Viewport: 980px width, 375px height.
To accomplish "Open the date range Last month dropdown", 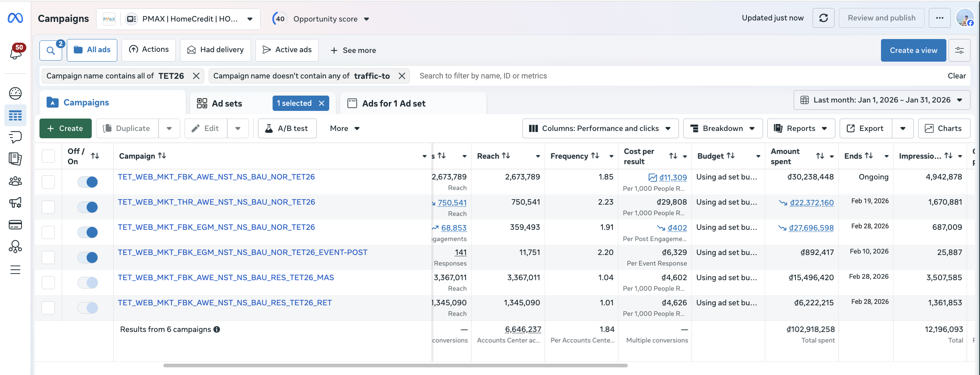I will pos(881,100).
